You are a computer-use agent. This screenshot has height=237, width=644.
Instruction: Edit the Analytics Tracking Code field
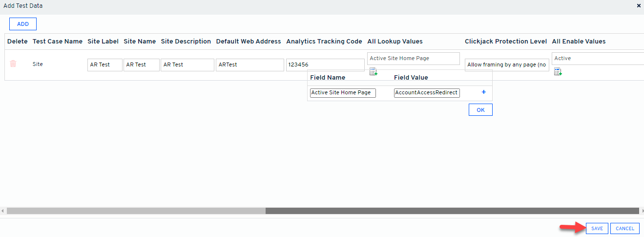(325, 65)
